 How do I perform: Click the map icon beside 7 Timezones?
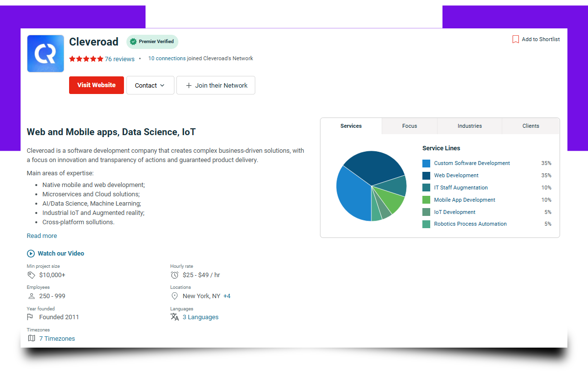click(31, 338)
